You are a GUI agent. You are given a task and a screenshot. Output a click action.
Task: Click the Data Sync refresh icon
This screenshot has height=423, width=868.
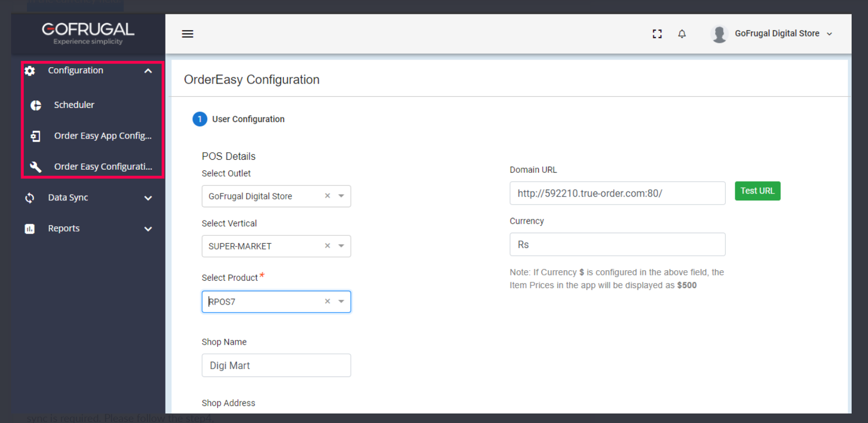[30, 198]
